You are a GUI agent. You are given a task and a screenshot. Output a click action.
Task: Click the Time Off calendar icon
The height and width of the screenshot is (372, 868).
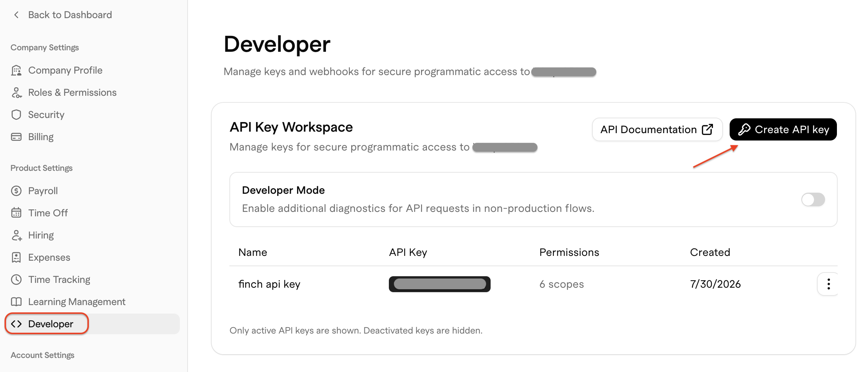click(16, 213)
